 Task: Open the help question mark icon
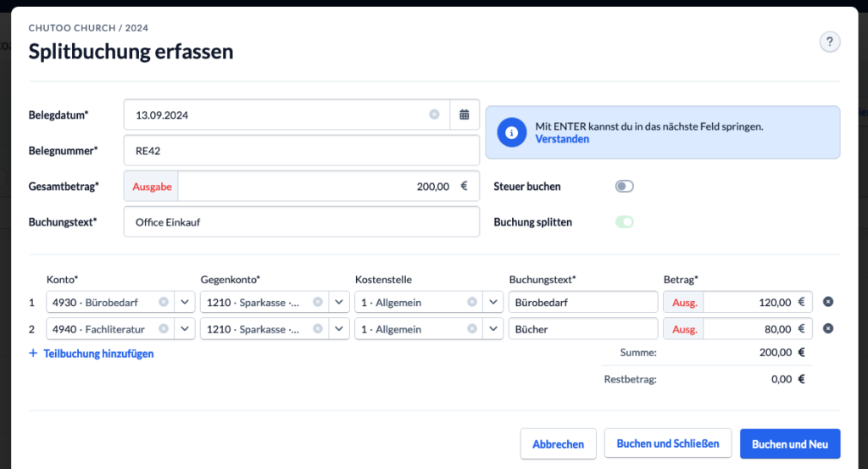click(x=829, y=42)
